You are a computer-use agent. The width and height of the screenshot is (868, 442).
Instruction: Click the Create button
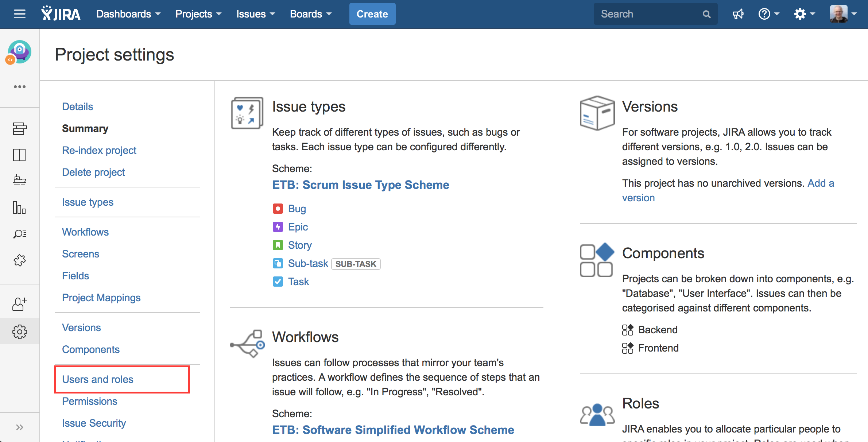pyautogui.click(x=372, y=14)
